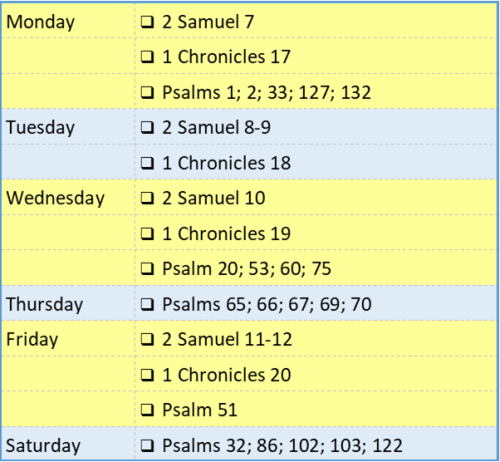Check Saturday's Psalms 32; 86; 102 box
The height and width of the screenshot is (462, 500).
pos(147,446)
